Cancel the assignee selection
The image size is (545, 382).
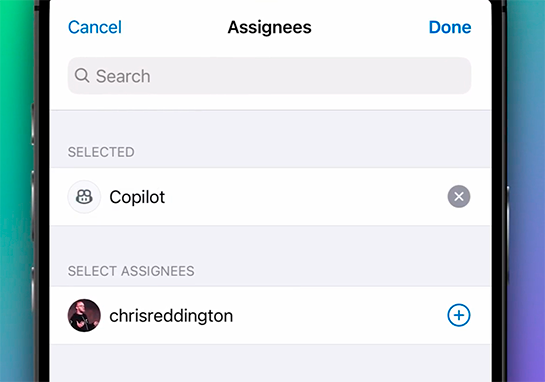[x=95, y=27]
